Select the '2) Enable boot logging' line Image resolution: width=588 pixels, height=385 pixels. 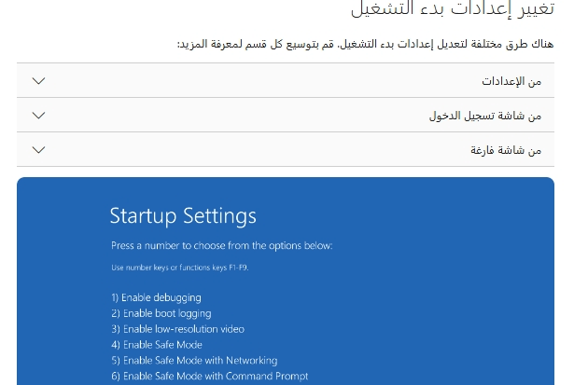pyautogui.click(x=161, y=313)
